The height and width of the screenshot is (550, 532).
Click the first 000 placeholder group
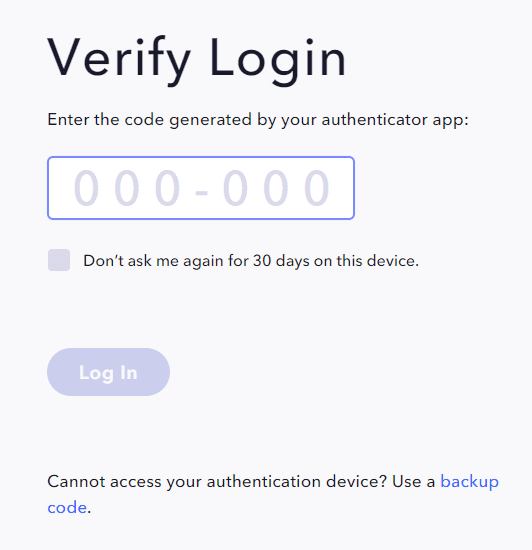tap(127, 188)
